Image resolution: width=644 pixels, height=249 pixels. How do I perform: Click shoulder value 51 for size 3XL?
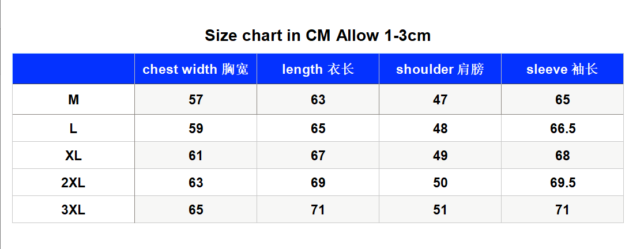(440, 210)
